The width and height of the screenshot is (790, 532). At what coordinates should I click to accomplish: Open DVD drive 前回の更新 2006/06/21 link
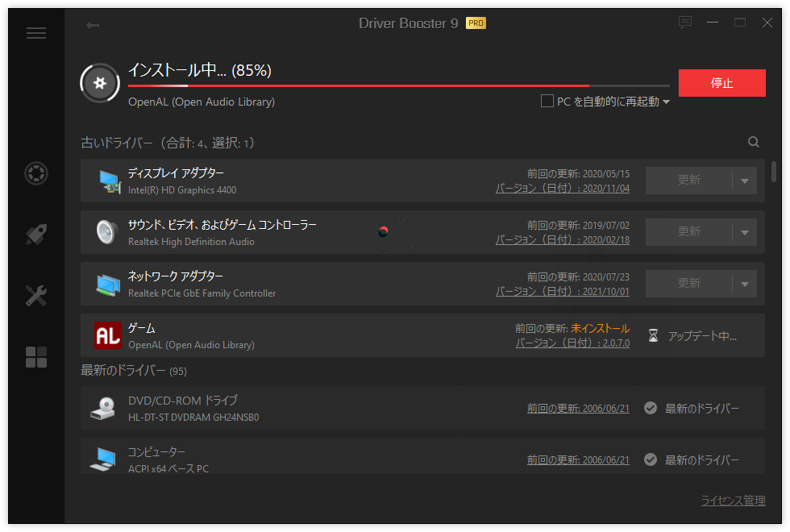(x=578, y=409)
